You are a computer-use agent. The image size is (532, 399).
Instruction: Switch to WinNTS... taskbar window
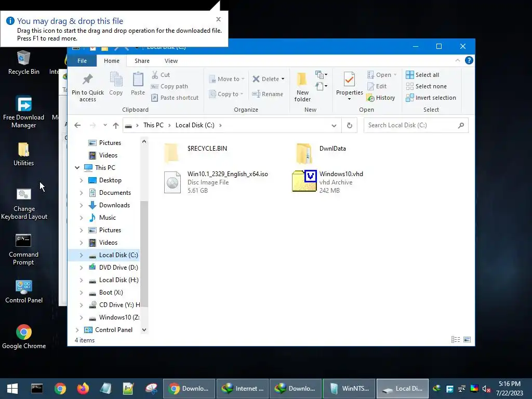click(349, 389)
